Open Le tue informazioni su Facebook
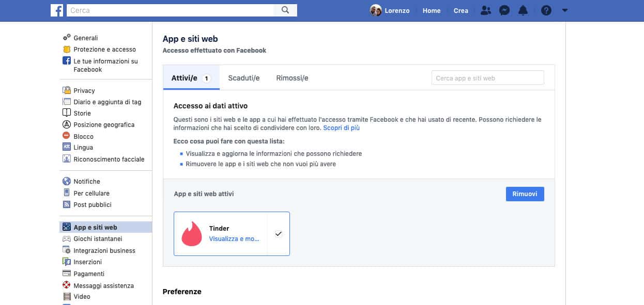The height and width of the screenshot is (305, 644). [106, 65]
